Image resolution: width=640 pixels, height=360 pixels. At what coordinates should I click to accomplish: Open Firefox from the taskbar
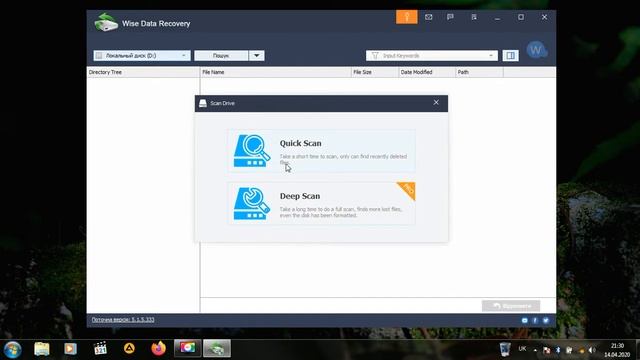(159, 348)
